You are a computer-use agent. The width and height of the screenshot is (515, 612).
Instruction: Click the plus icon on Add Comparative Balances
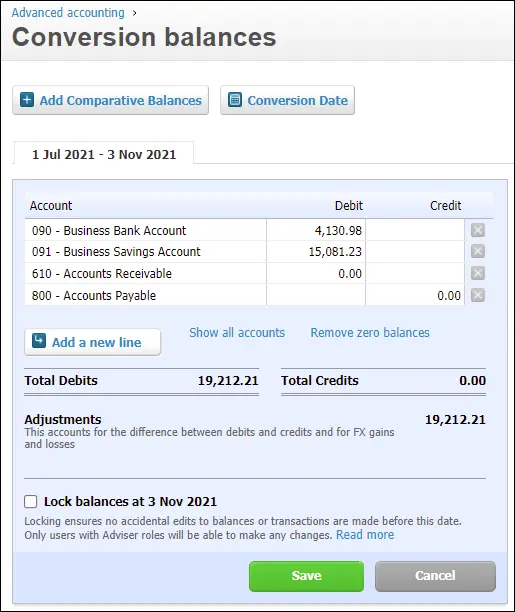[x=27, y=100]
